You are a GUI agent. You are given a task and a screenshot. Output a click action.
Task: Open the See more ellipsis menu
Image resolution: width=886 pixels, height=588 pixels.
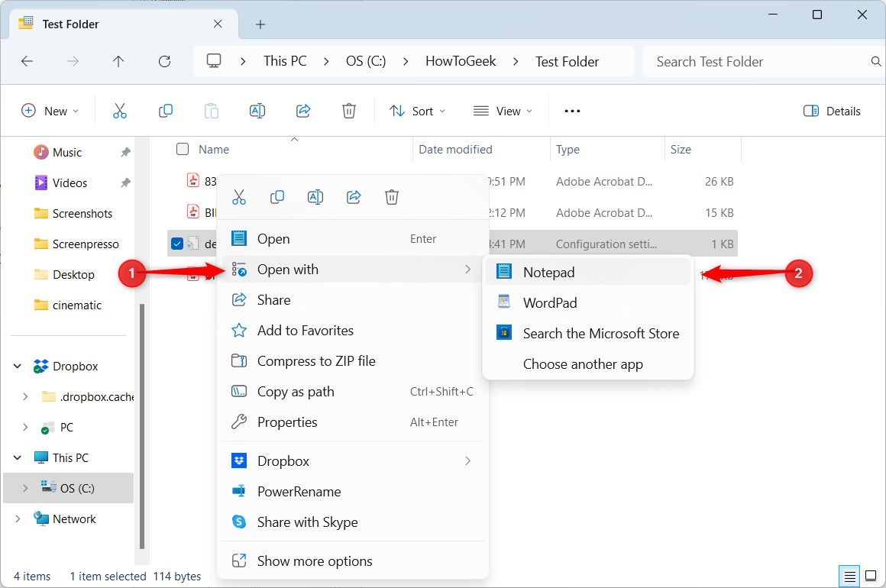click(x=572, y=111)
